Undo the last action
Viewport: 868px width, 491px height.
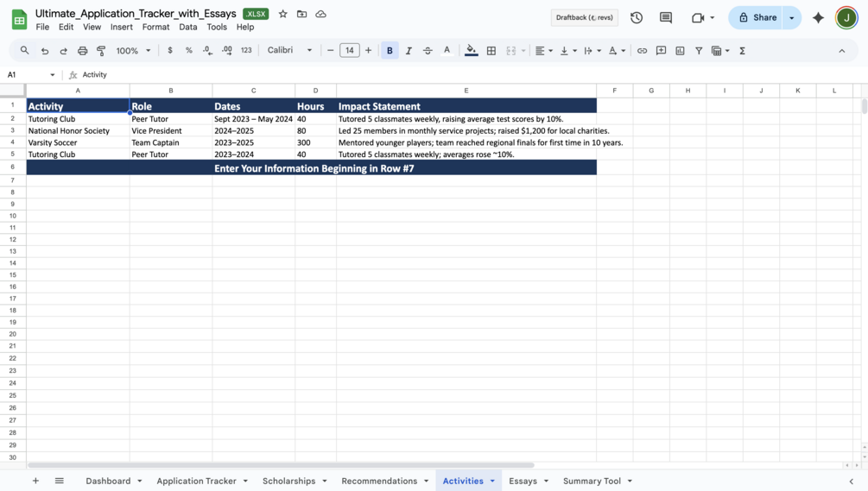[x=45, y=50]
